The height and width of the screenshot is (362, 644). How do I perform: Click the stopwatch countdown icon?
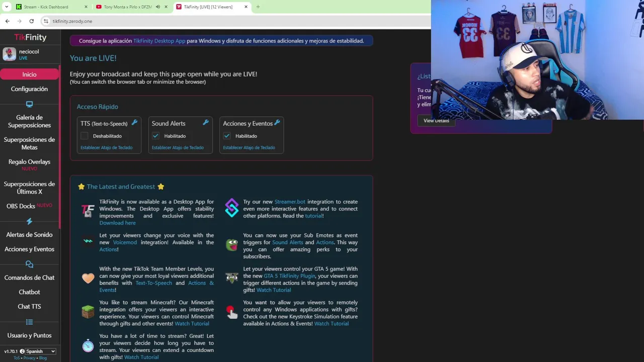pyautogui.click(x=88, y=345)
